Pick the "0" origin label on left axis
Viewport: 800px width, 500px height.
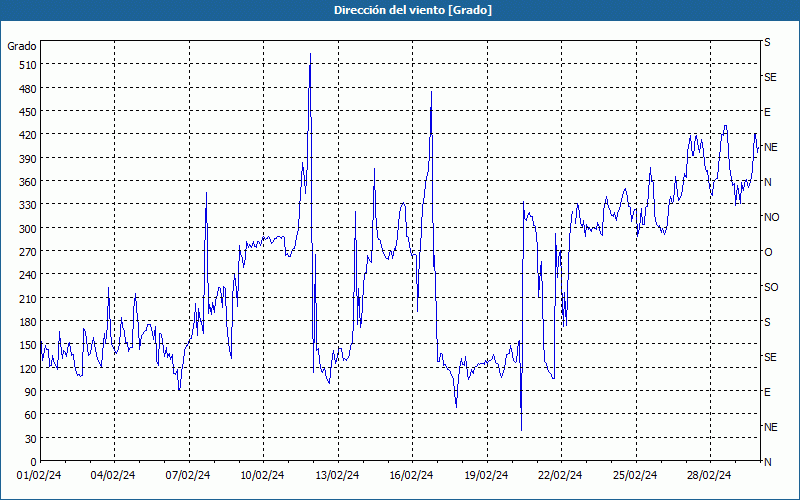coord(34,462)
